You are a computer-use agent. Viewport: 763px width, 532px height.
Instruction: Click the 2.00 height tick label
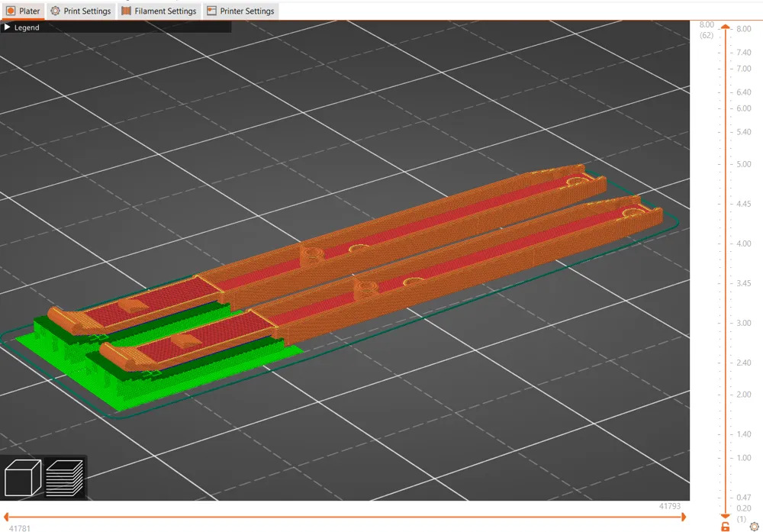pos(743,395)
